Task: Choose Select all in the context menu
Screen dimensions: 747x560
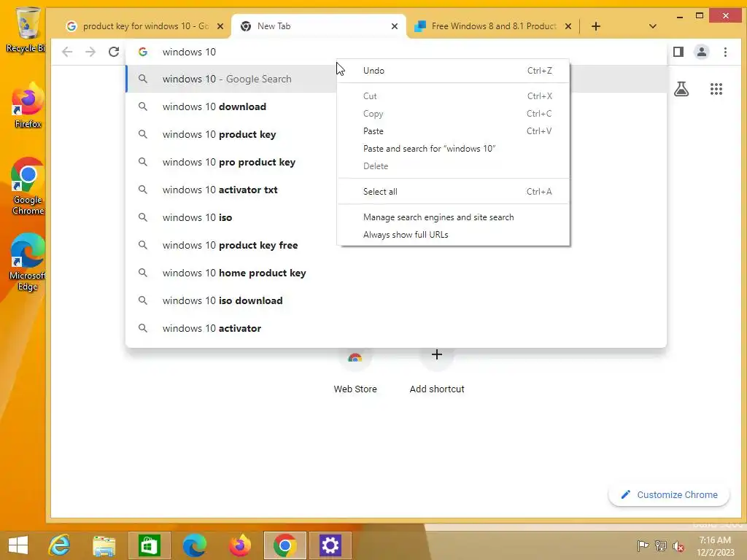Action: tap(453, 192)
